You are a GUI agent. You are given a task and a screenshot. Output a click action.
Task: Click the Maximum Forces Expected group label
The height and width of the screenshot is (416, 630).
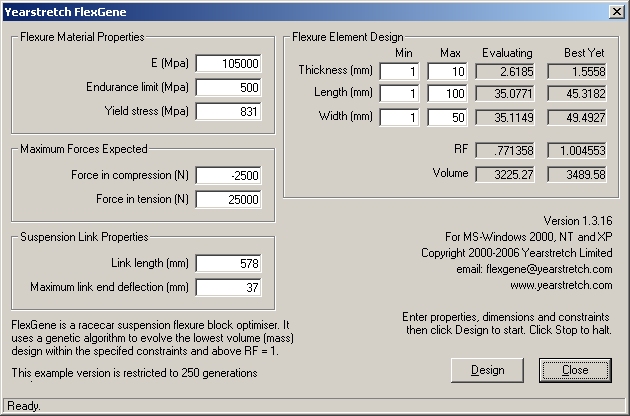[84, 149]
